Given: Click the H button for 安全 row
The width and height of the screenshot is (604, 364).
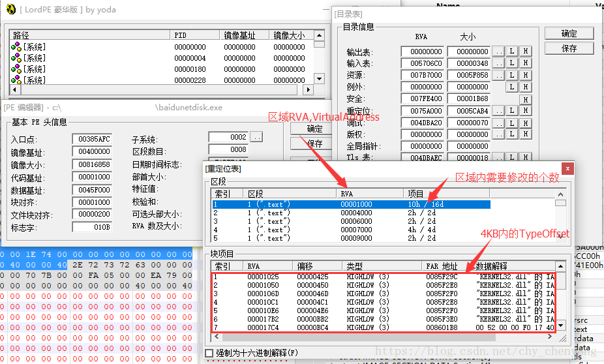Looking at the screenshot, I should pyautogui.click(x=526, y=99).
